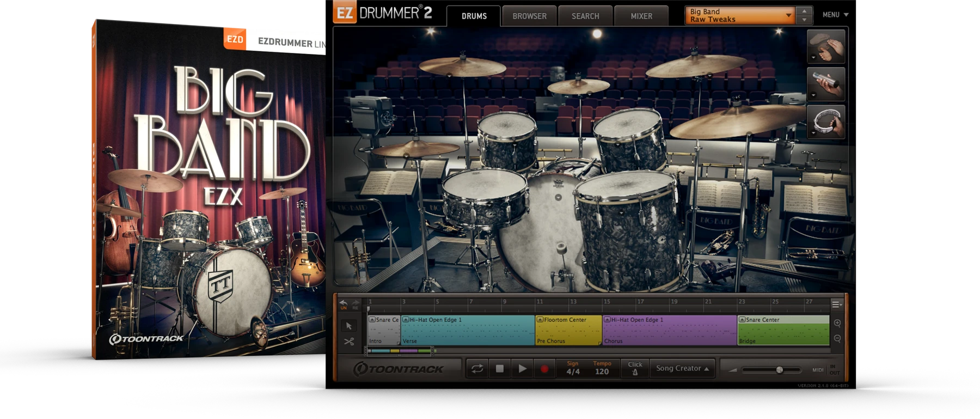Audition the tambourine percussion image
This screenshot has width=980, height=419.
(826, 122)
